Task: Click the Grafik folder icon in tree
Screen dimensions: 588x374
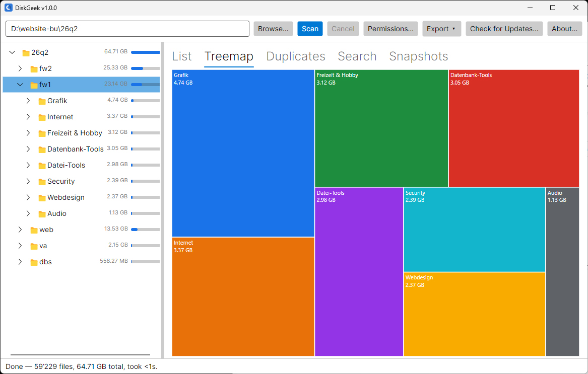Action: (x=42, y=101)
